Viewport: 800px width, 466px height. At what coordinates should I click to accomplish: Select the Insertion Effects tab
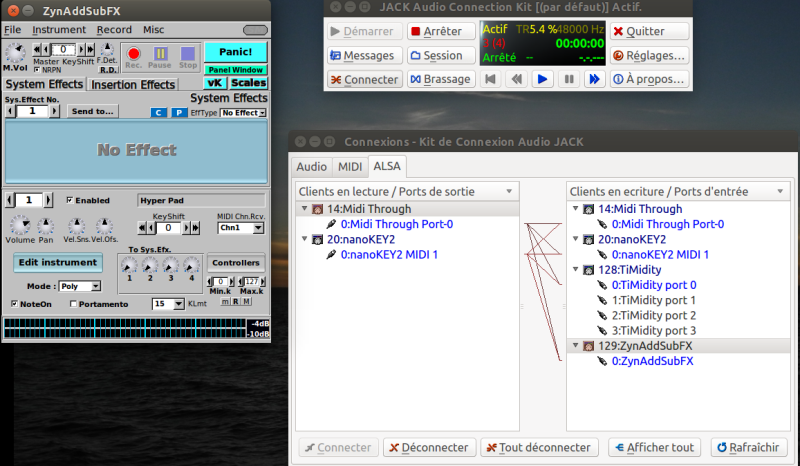point(133,85)
